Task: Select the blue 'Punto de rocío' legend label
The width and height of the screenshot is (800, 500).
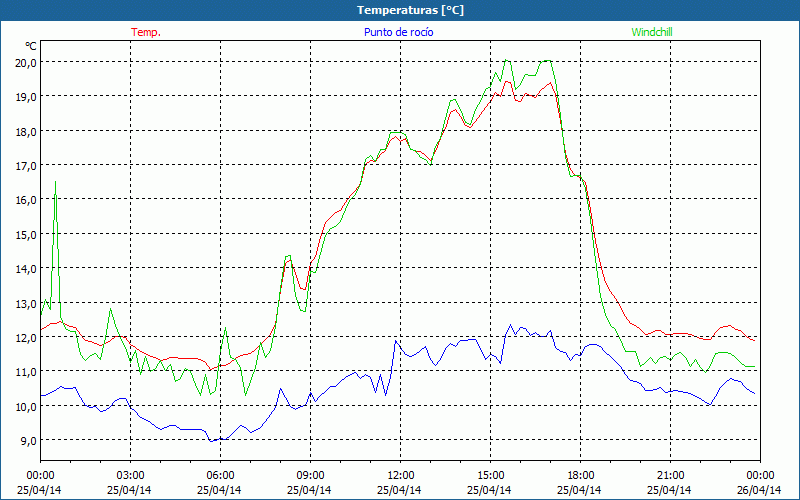Action: pos(398,32)
